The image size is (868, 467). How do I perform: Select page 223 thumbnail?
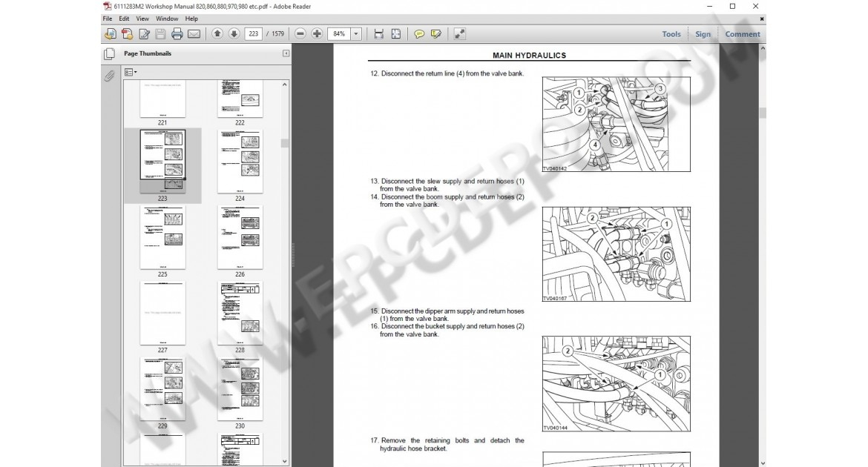point(162,162)
